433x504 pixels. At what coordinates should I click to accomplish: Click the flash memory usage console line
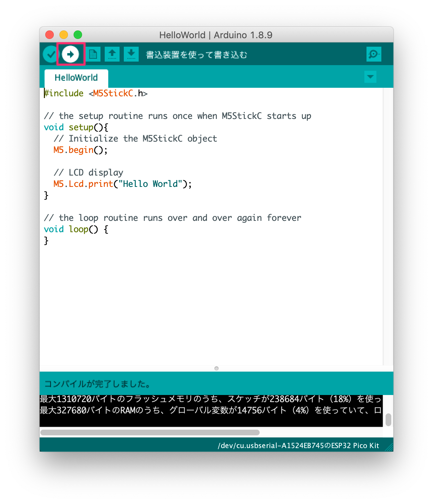tap(211, 399)
